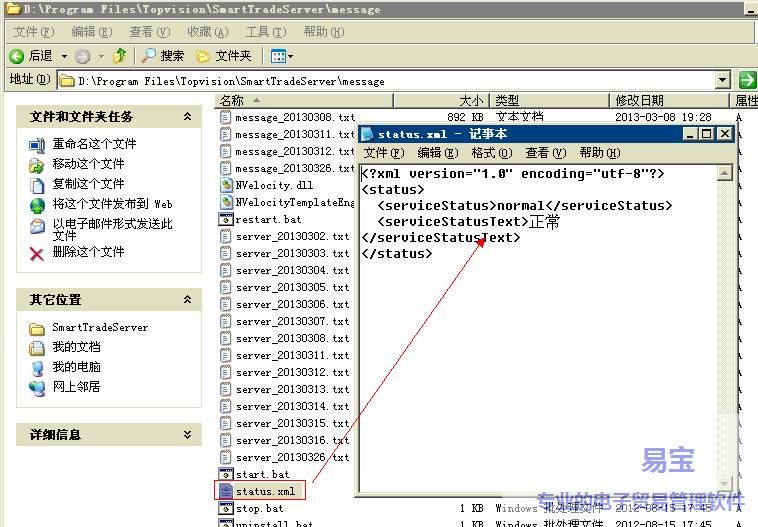Toggle the Folders (文件夹) toolbar pane button
The image size is (758, 527).
click(224, 56)
